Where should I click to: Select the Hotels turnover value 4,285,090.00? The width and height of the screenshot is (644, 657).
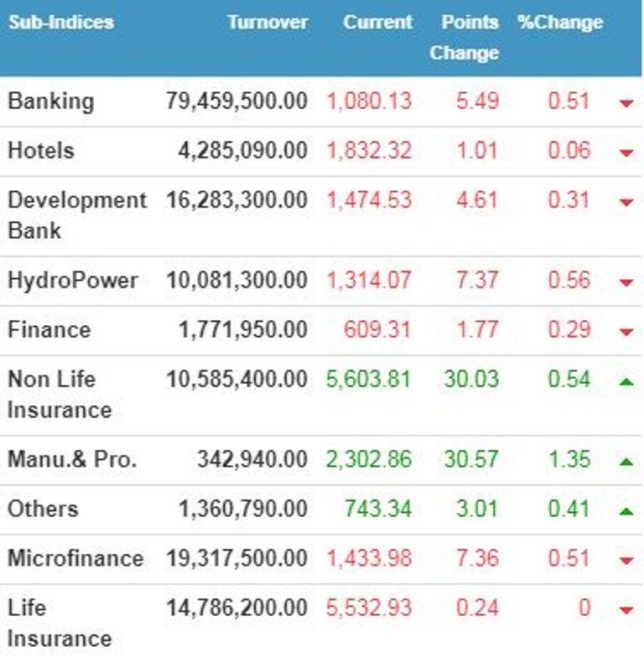(x=242, y=151)
